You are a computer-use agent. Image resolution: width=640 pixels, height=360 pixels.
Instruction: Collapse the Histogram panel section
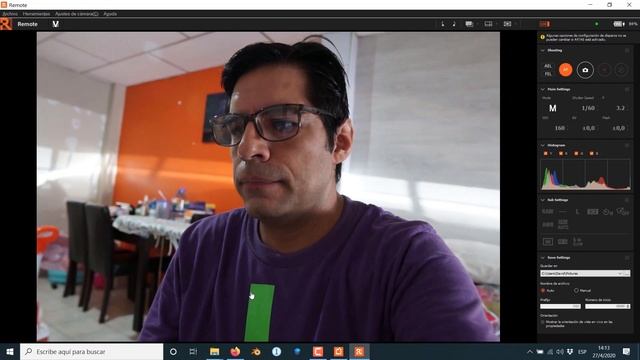[x=543, y=145]
